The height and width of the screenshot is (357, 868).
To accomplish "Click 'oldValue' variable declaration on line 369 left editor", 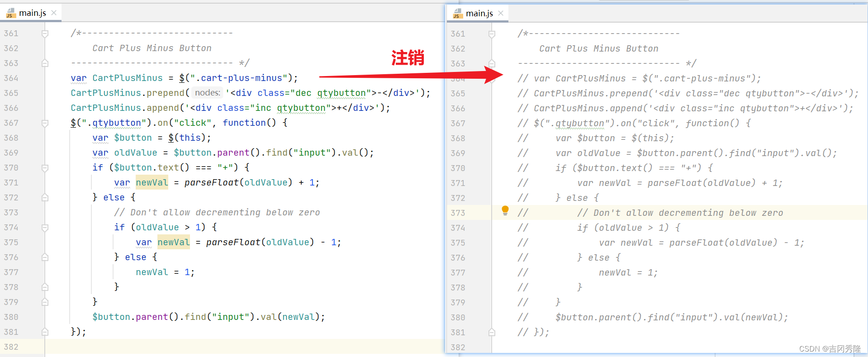I will 136,152.
